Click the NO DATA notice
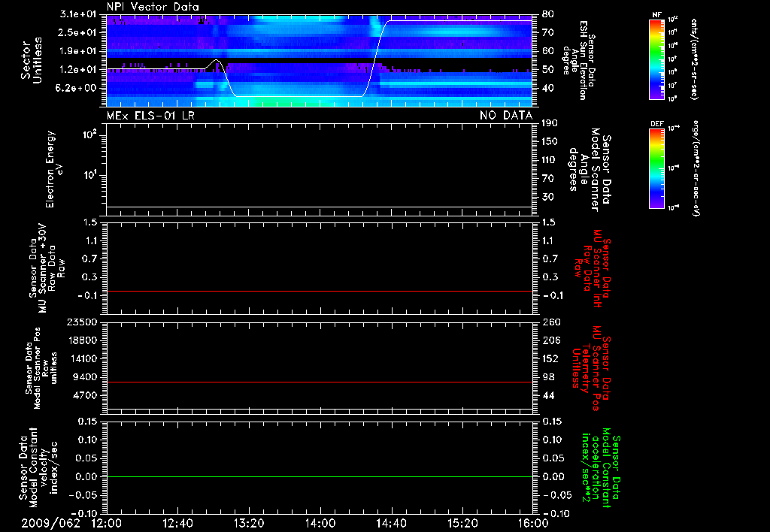The image size is (770, 532). coord(506,116)
